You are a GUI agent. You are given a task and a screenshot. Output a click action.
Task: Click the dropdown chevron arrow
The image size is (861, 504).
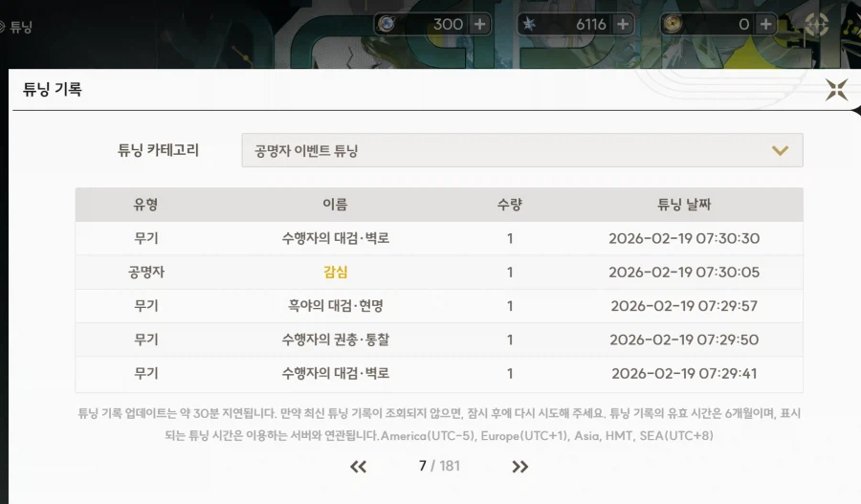coord(780,150)
